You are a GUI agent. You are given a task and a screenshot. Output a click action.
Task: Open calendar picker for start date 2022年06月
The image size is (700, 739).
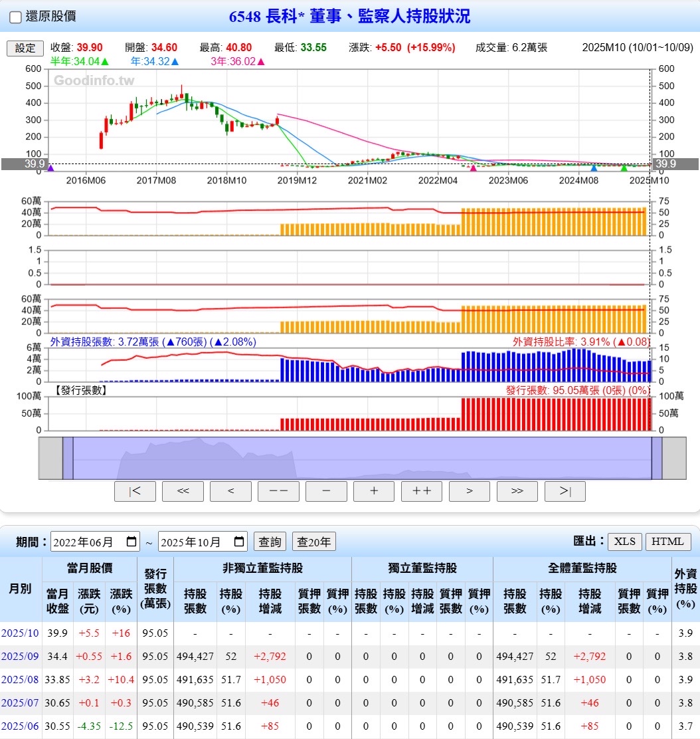(x=132, y=542)
